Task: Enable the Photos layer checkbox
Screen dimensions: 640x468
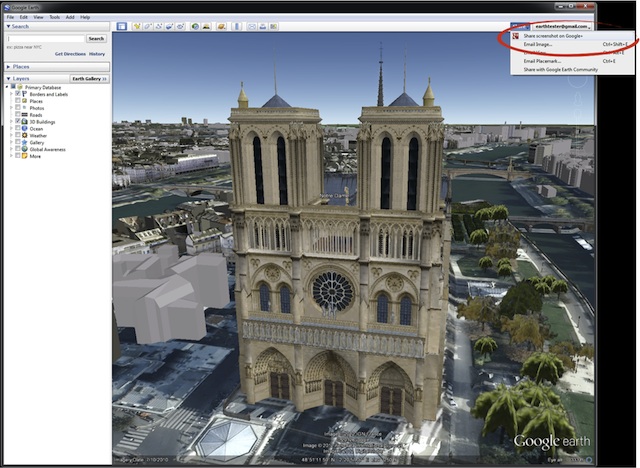Action: tap(18, 108)
